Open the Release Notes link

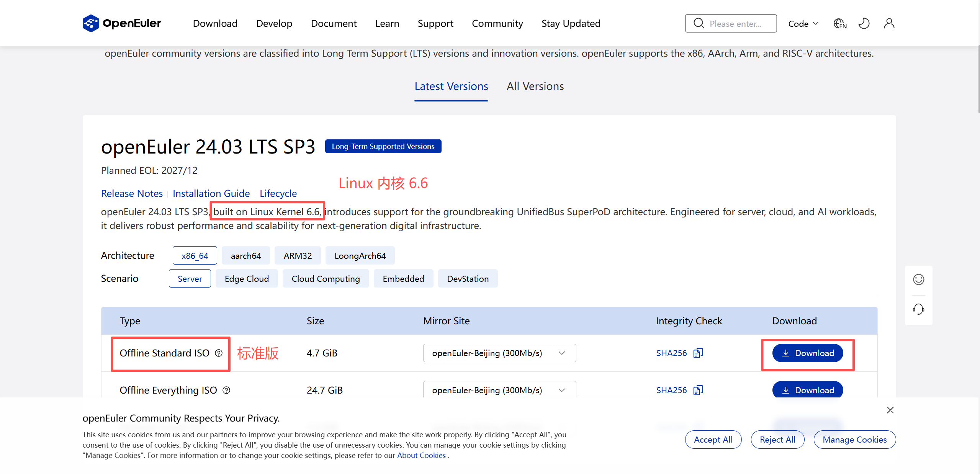tap(132, 193)
